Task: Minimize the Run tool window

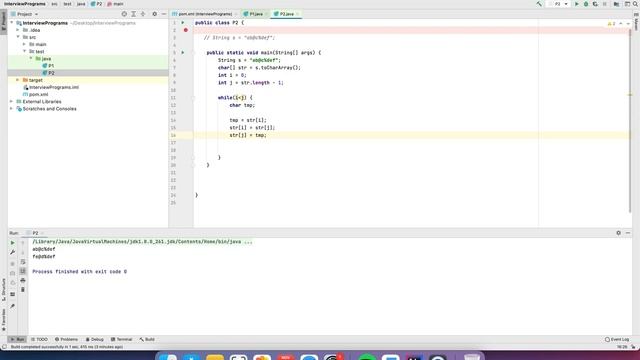Action: coord(628,233)
